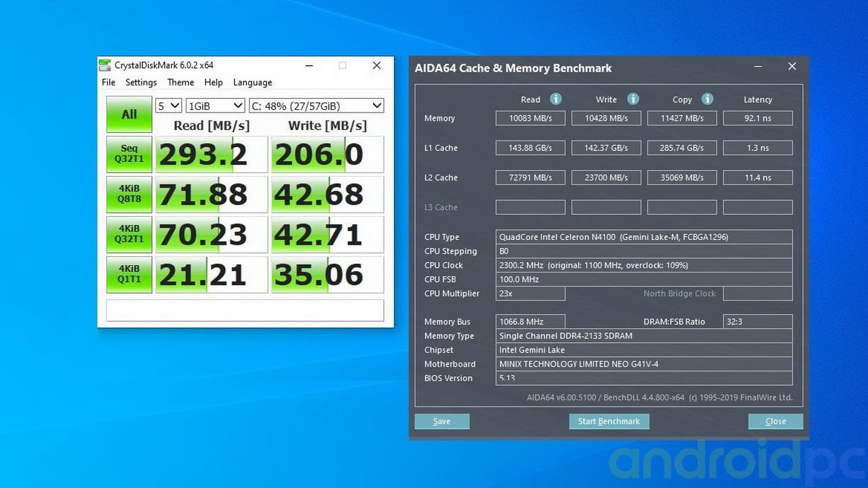Open the test count dropdown showing 5
The height and width of the screenshot is (488, 868).
[168, 106]
